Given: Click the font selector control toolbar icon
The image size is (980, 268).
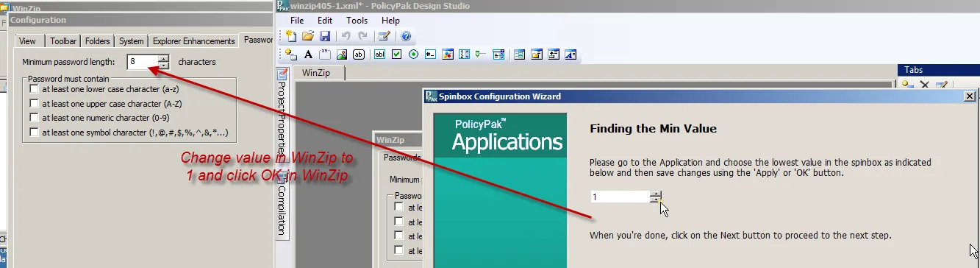Looking at the screenshot, I should [571, 54].
